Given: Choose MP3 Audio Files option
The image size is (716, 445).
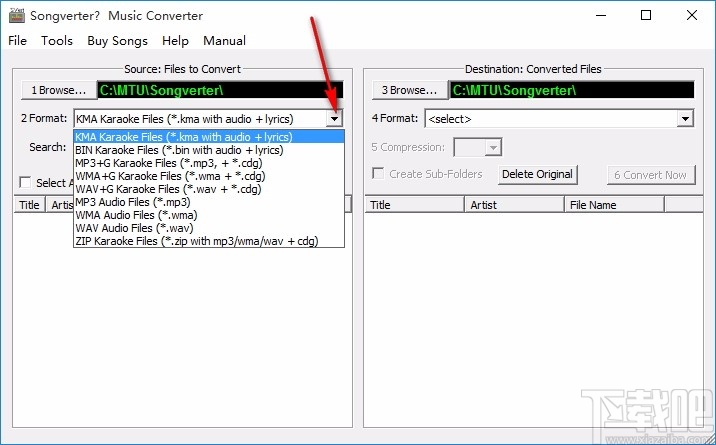Looking at the screenshot, I should tap(209, 202).
